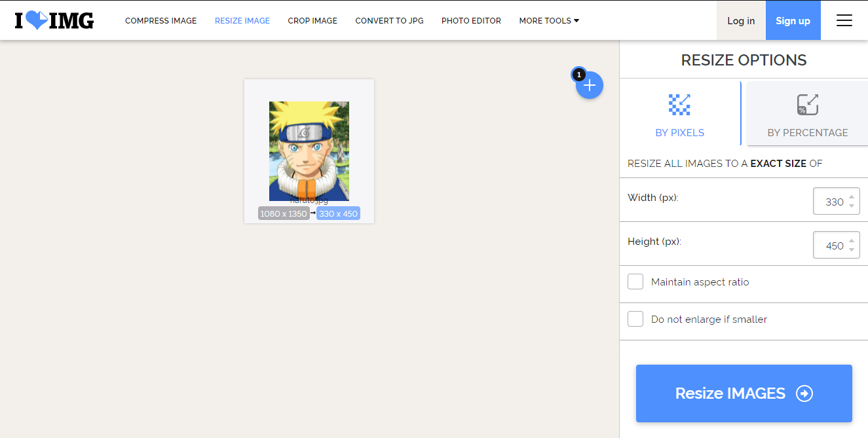Click the Sign up button

point(793,21)
